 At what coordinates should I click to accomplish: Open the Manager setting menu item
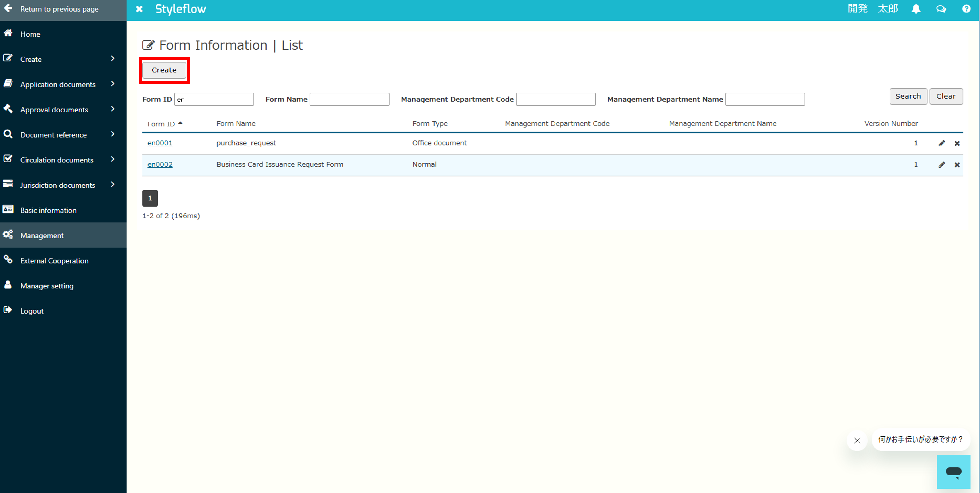coord(63,286)
